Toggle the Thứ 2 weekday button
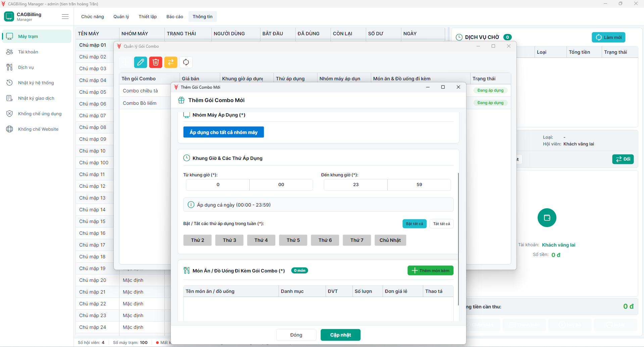Screen dimensions: 644x347 click(x=198, y=240)
